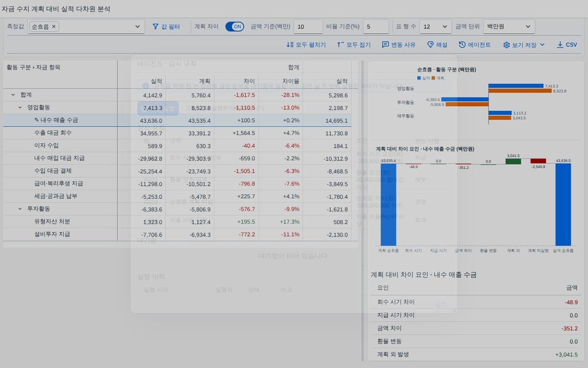Select the 설비투자 지급 row
This screenshot has height=368, width=588.
177,234
